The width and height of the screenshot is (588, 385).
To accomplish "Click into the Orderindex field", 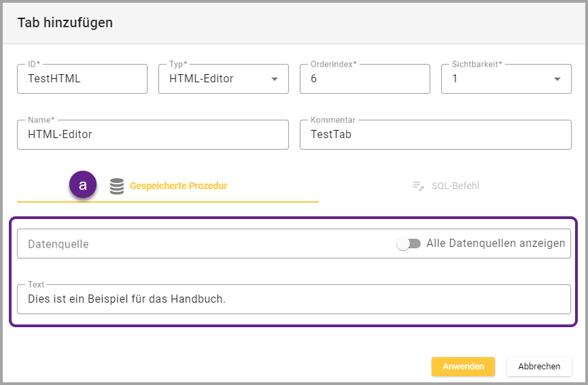I will (x=364, y=79).
